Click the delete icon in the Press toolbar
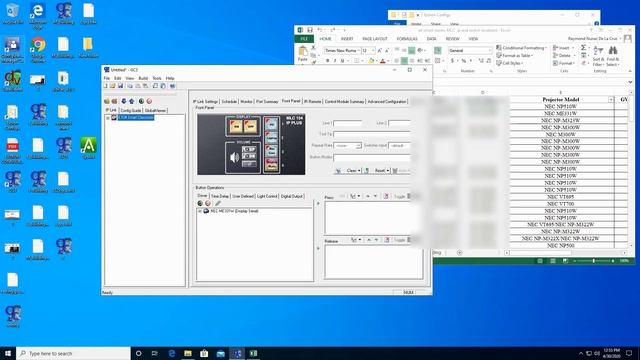Image resolution: width=640 pixels, height=360 pixels. coord(386,197)
